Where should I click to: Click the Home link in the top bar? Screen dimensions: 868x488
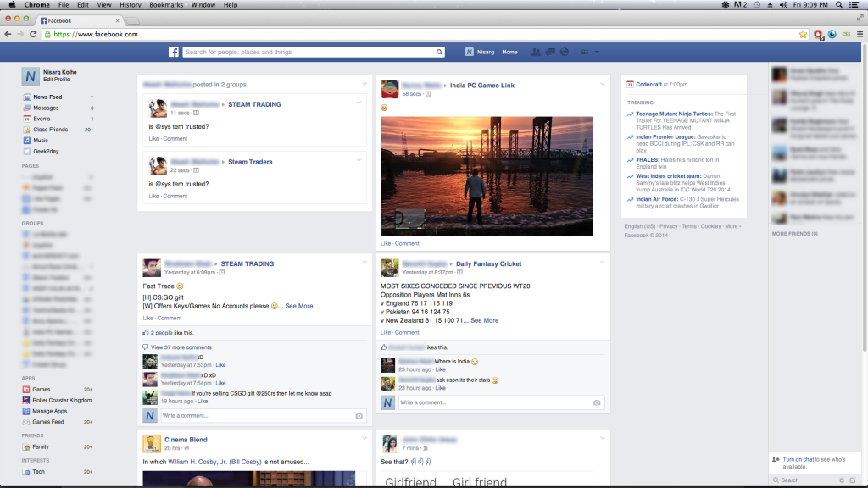click(509, 52)
